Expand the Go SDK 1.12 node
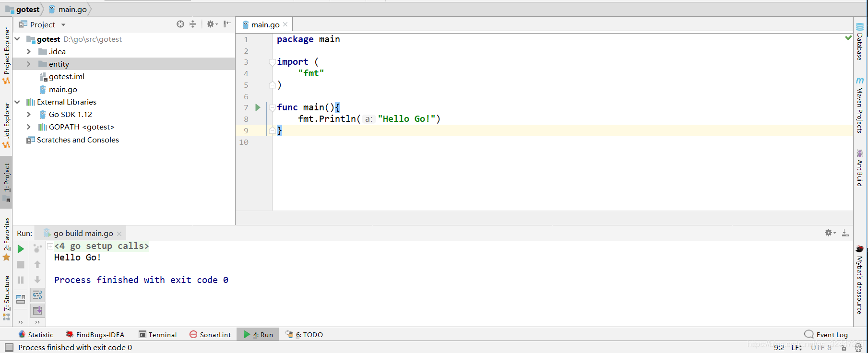Screen dimensions: 868x353 [x=29, y=114]
